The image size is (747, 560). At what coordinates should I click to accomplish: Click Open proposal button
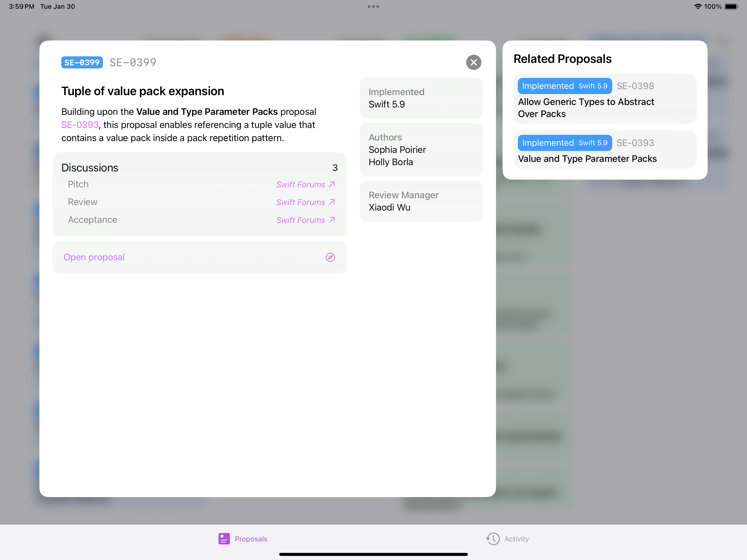click(199, 257)
